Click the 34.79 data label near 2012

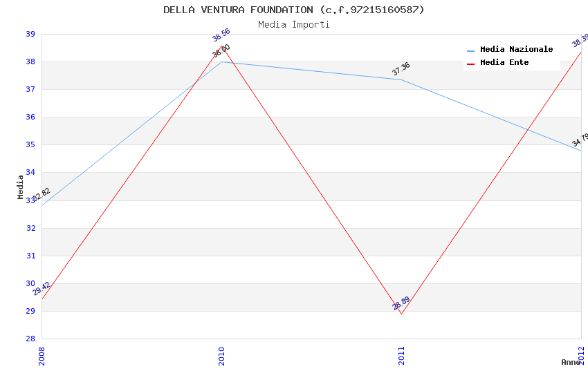point(580,140)
